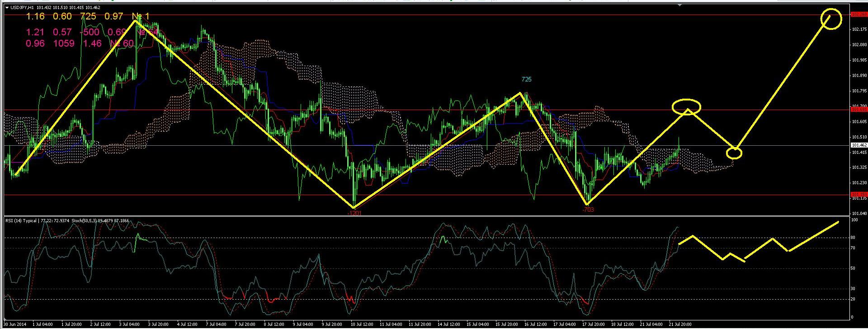Select the yellow circle at the 102.268 target
Image resolution: width=868 pixels, height=329 pixels.
[831, 19]
